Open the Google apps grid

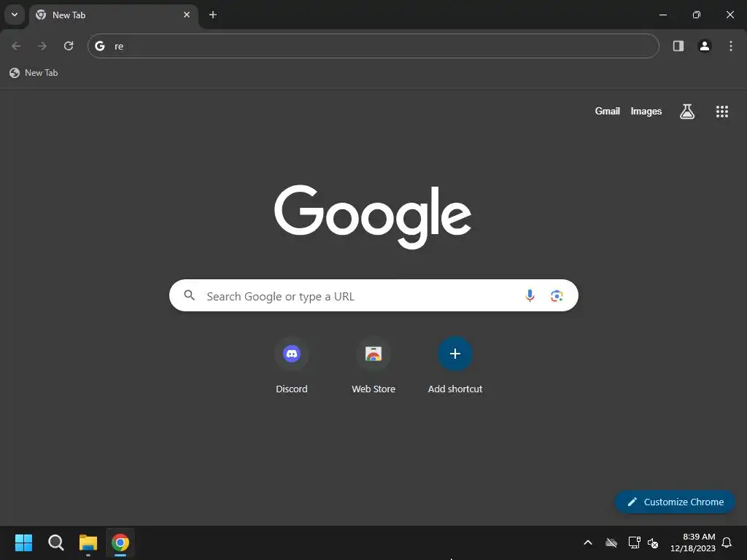click(x=722, y=112)
